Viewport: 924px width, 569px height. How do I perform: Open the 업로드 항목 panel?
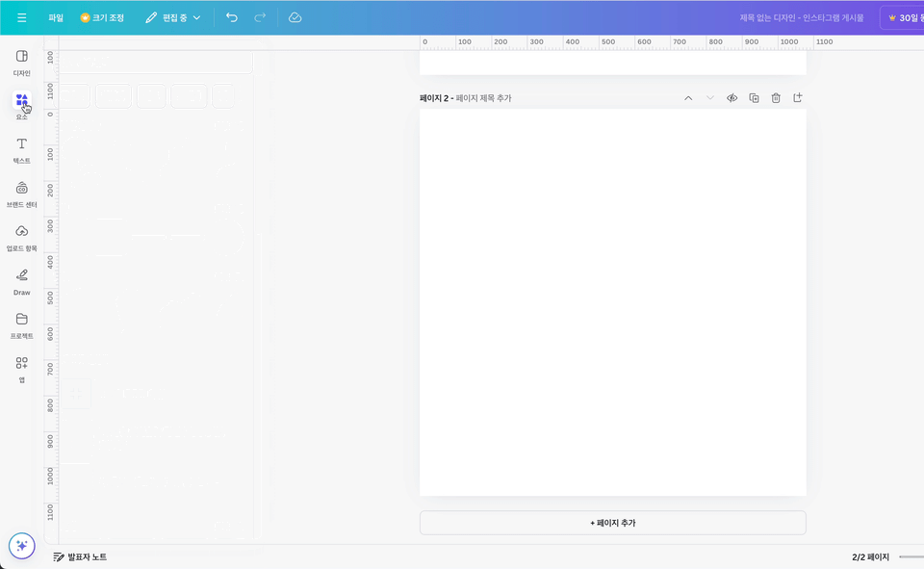tap(21, 236)
